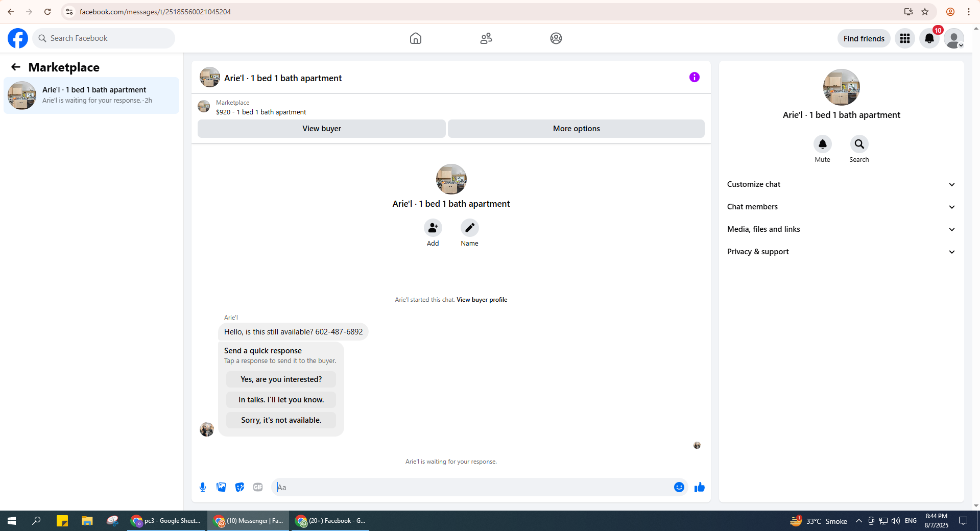Bookmark this page with star icon
The width and height of the screenshot is (980, 531).
click(x=925, y=12)
